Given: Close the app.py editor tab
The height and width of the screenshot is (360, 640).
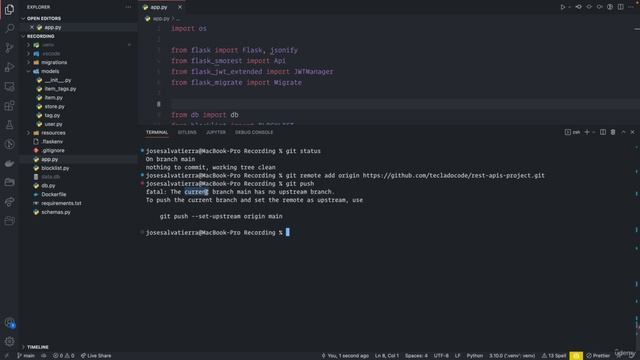Looking at the screenshot, I should (x=180, y=7).
